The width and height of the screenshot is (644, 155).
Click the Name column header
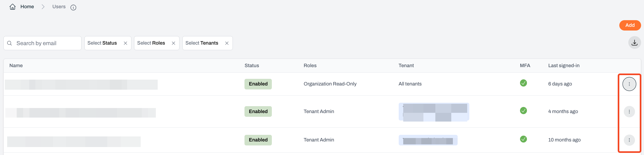(16, 66)
